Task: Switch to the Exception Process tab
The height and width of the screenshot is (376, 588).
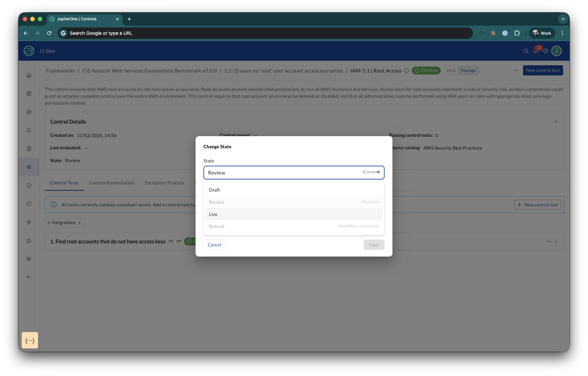Action: (x=164, y=183)
